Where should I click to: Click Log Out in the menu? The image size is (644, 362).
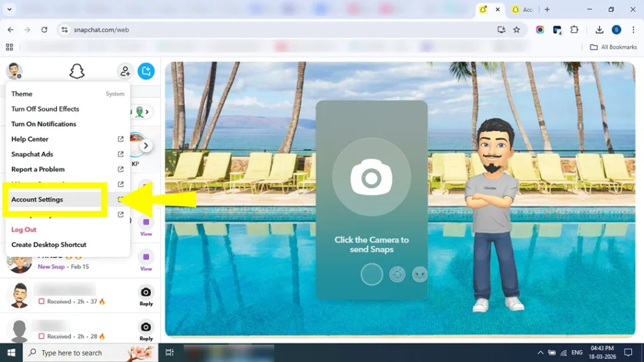coord(23,229)
